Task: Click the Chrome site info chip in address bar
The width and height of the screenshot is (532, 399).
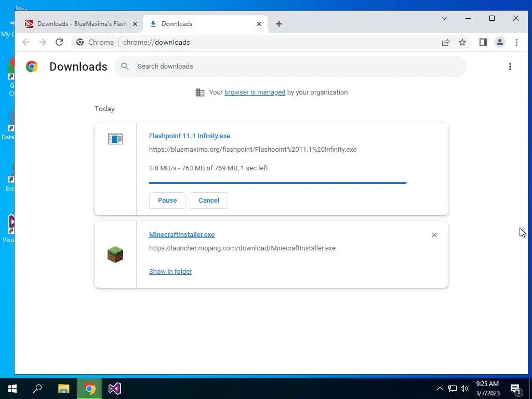Action: pyautogui.click(x=95, y=42)
